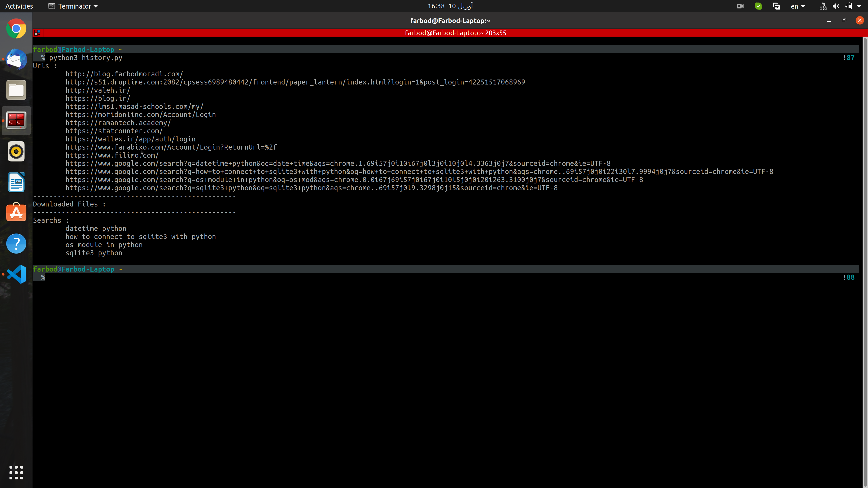Open the network status icon
Image resolution: width=868 pixels, height=488 pixels.
tap(823, 6)
